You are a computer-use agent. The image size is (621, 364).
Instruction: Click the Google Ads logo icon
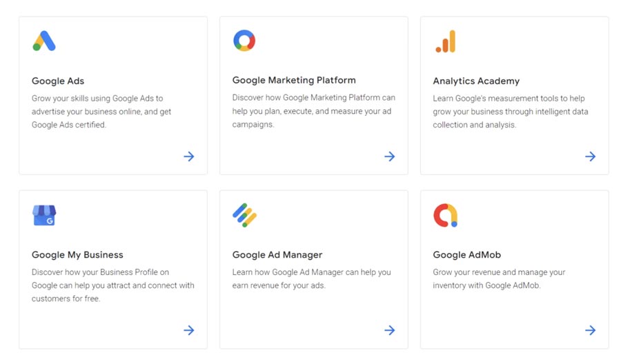(x=44, y=41)
